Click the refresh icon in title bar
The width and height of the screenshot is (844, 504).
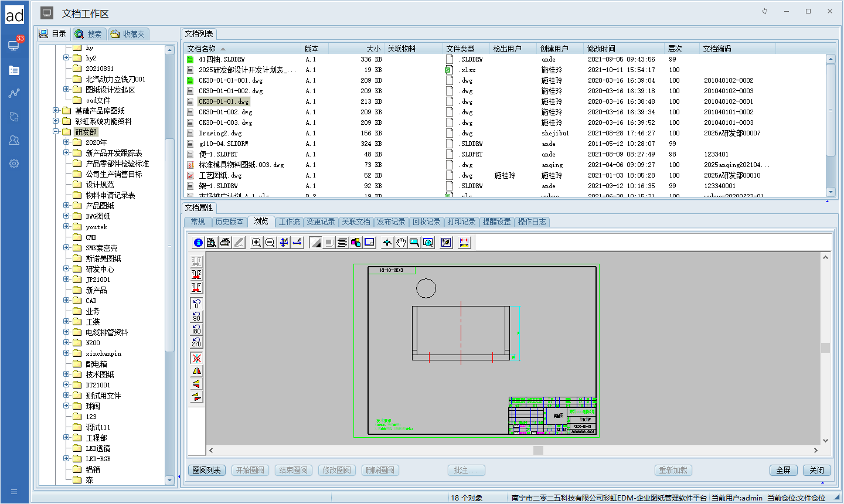click(765, 11)
